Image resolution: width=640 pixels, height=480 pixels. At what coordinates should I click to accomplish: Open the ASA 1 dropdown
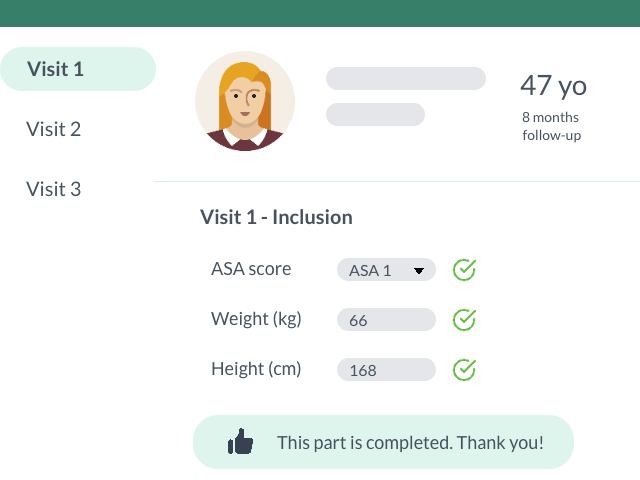tap(386, 270)
